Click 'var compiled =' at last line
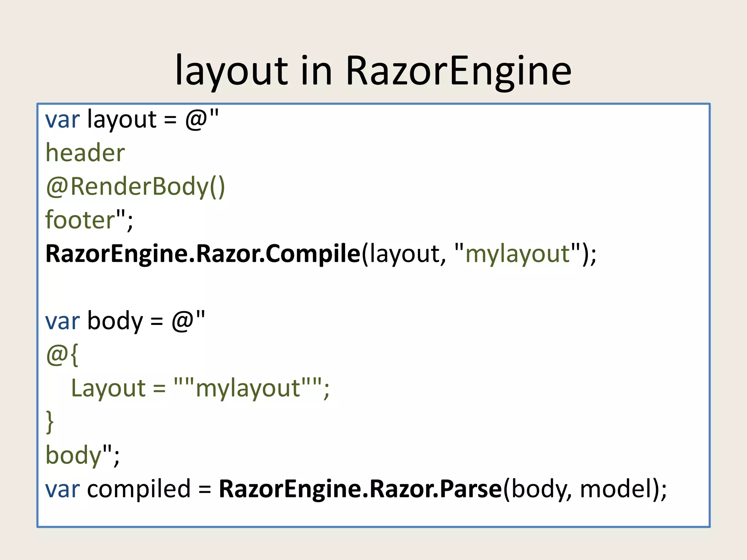Screen dimensions: 747x560 [x=128, y=489]
